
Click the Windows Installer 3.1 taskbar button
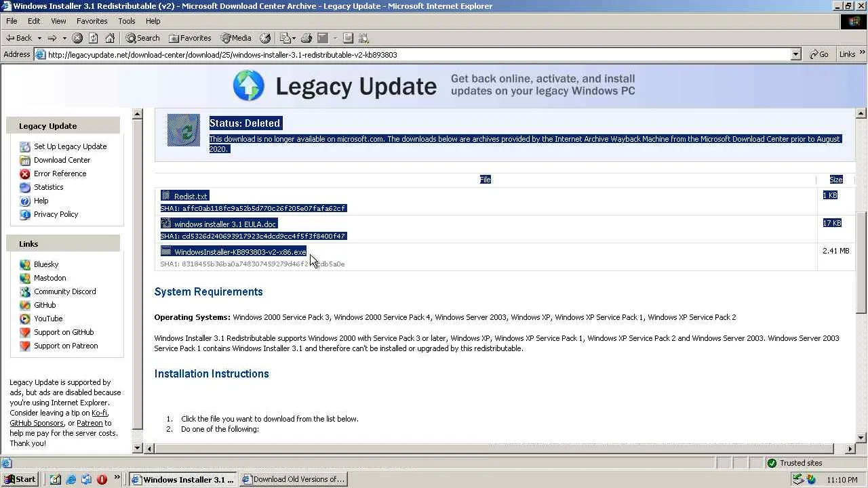coord(183,479)
